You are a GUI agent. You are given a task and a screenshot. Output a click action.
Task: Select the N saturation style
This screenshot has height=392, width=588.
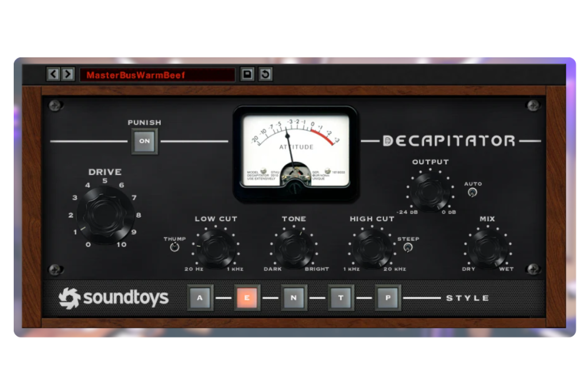click(294, 297)
